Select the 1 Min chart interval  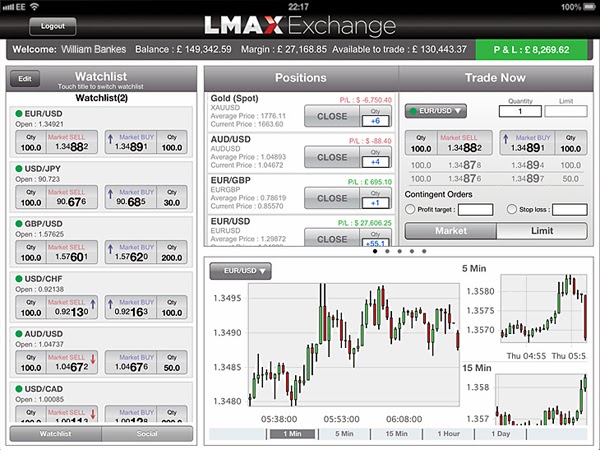coord(292,434)
